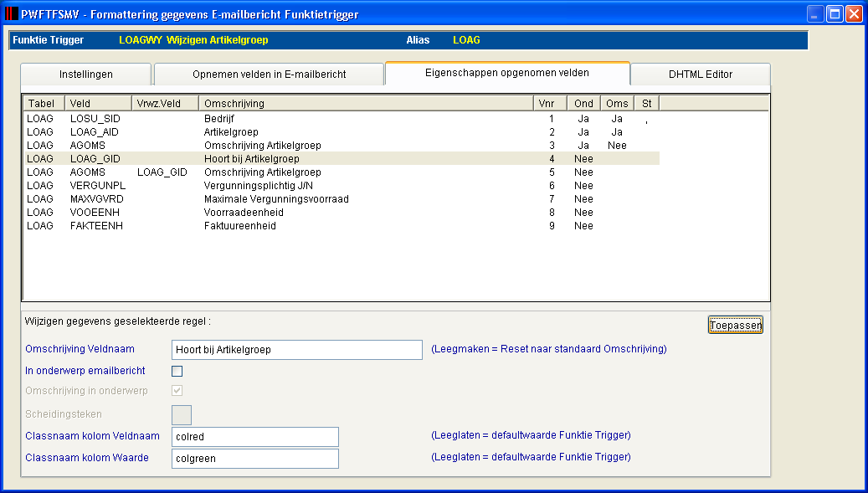The height and width of the screenshot is (493, 868).
Task: Click the Ond column header
Action: point(583,104)
